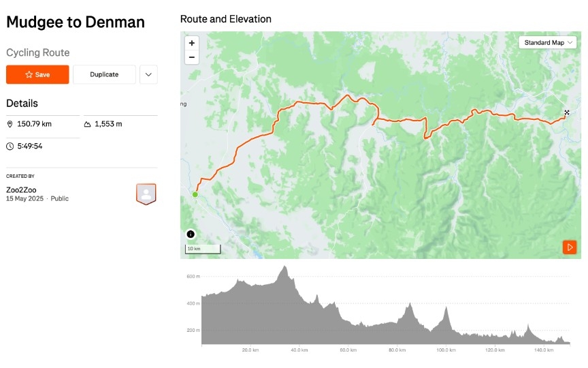Zoom in on the route map

tap(192, 43)
